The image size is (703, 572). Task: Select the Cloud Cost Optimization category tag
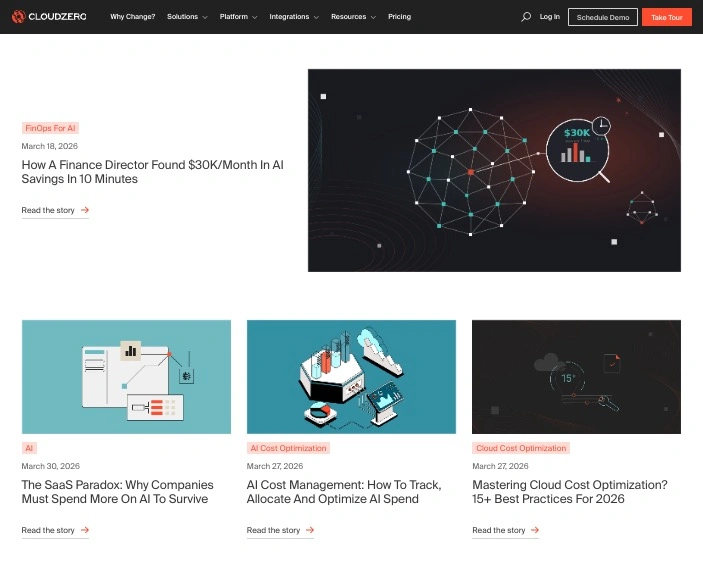pyautogui.click(x=521, y=448)
